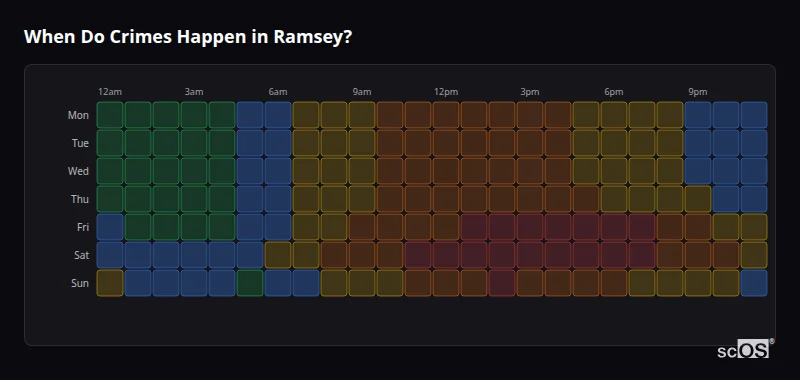Select the Wednesday 12am green cell
This screenshot has height=380, width=800.
(x=110, y=171)
